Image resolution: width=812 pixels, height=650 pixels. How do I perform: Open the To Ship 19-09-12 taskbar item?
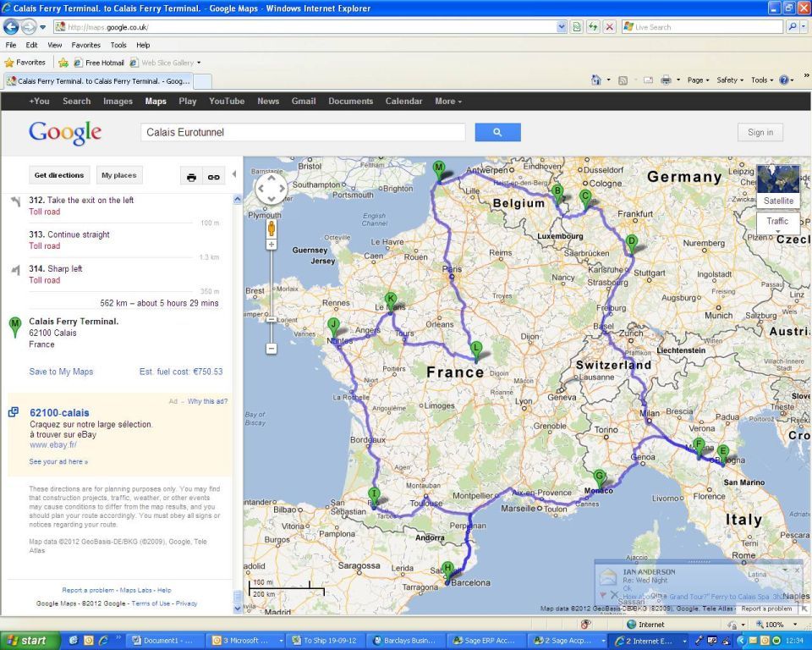click(x=325, y=641)
